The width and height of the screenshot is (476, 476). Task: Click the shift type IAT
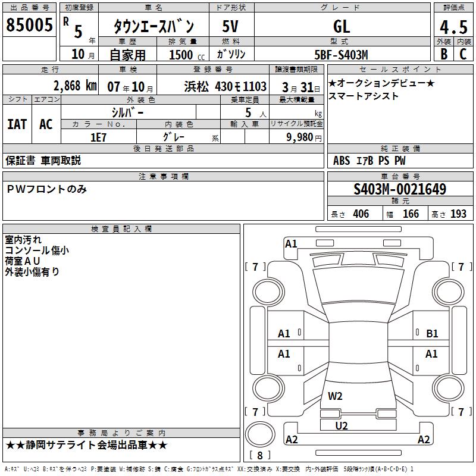17,124
